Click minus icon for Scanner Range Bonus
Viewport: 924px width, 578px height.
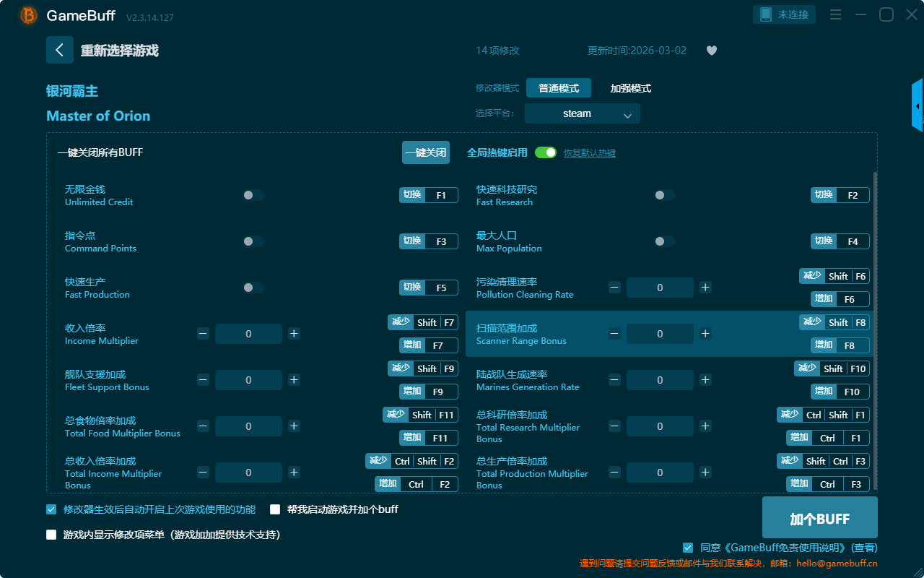click(614, 334)
